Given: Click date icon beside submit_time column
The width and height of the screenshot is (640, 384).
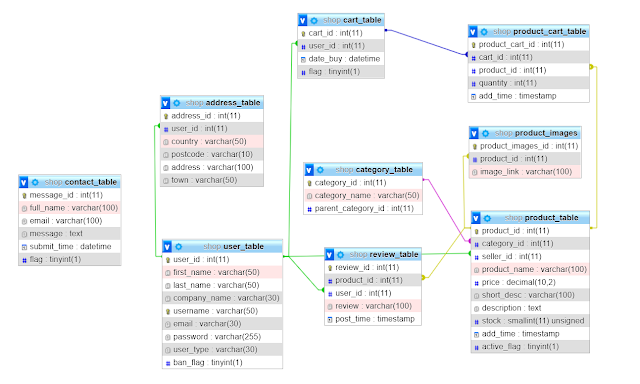Looking at the screenshot, I should coord(24,247).
